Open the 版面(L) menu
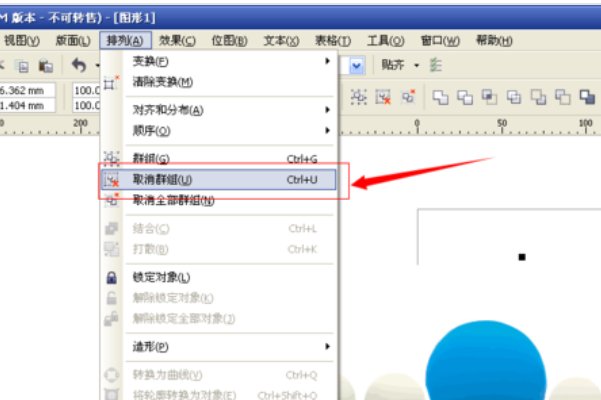Image resolution: width=601 pixels, height=400 pixels. pyautogui.click(x=73, y=40)
